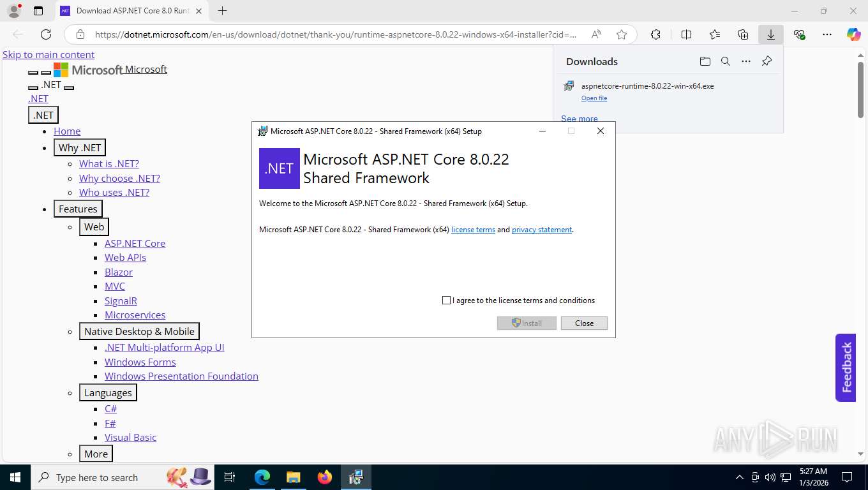868x490 pixels.
Task: Open the Blazor link
Action: point(119,272)
